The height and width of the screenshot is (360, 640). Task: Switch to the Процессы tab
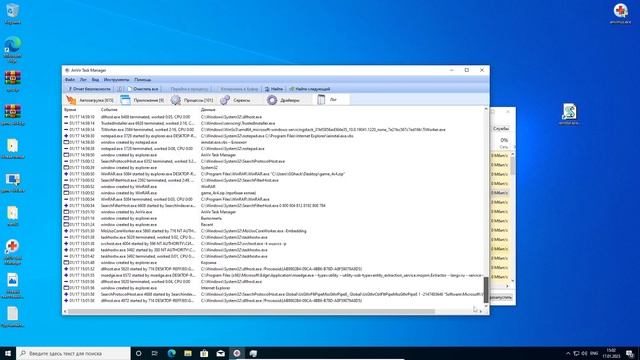(192, 100)
